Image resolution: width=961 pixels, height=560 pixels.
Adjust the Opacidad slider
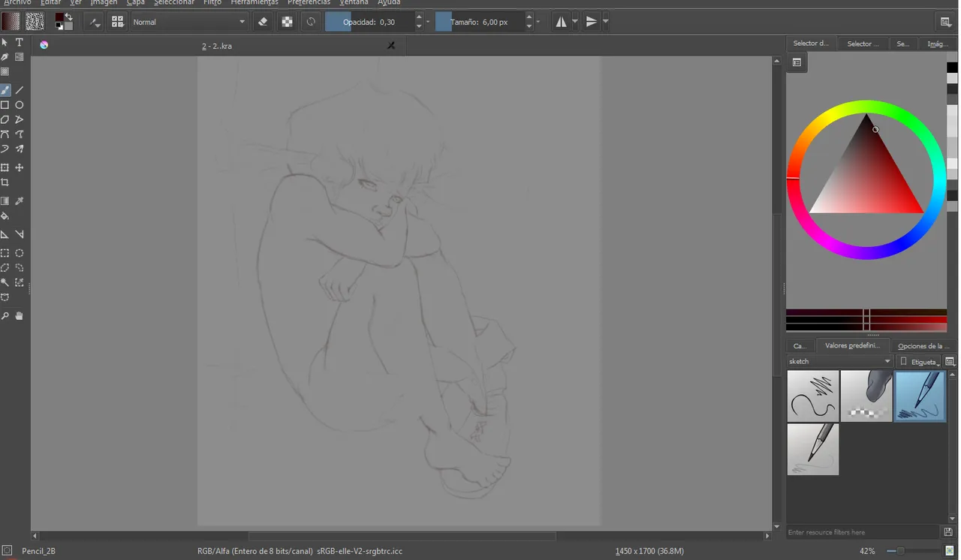(369, 22)
